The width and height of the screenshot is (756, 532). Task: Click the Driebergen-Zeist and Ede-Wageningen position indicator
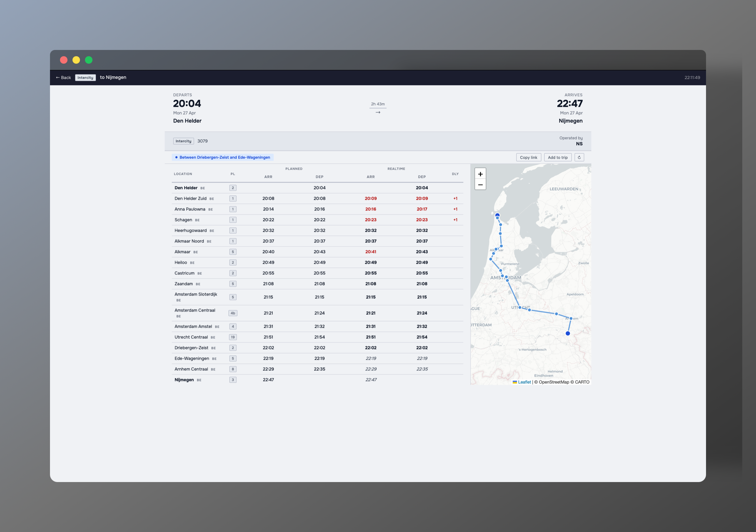(x=223, y=157)
